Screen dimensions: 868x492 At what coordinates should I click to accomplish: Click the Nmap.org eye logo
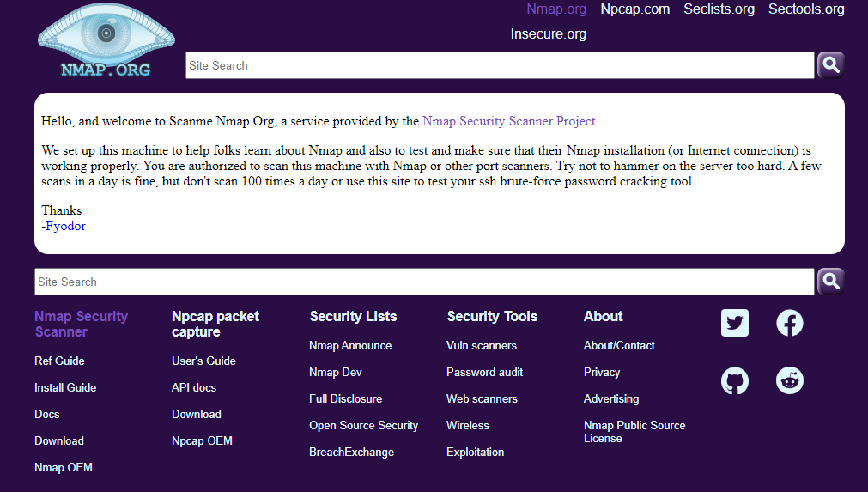click(106, 39)
